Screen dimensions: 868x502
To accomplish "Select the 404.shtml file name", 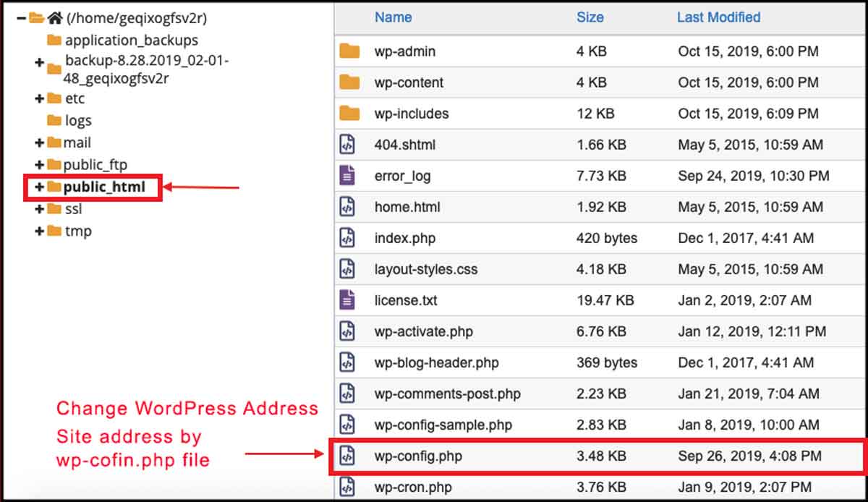I will tap(405, 145).
